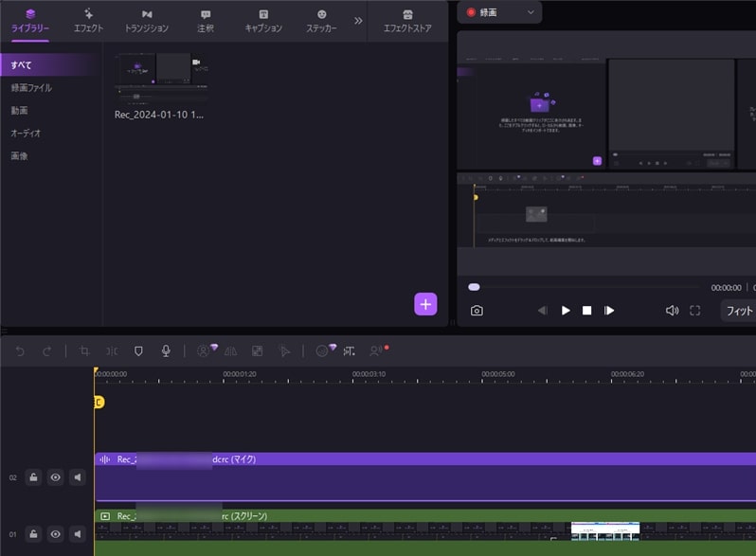Toggle lock on track 01

[33, 534]
